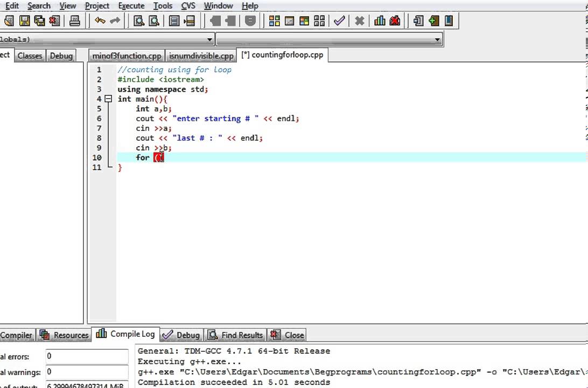Click the blue book icon ending the toolbar

pos(449,20)
